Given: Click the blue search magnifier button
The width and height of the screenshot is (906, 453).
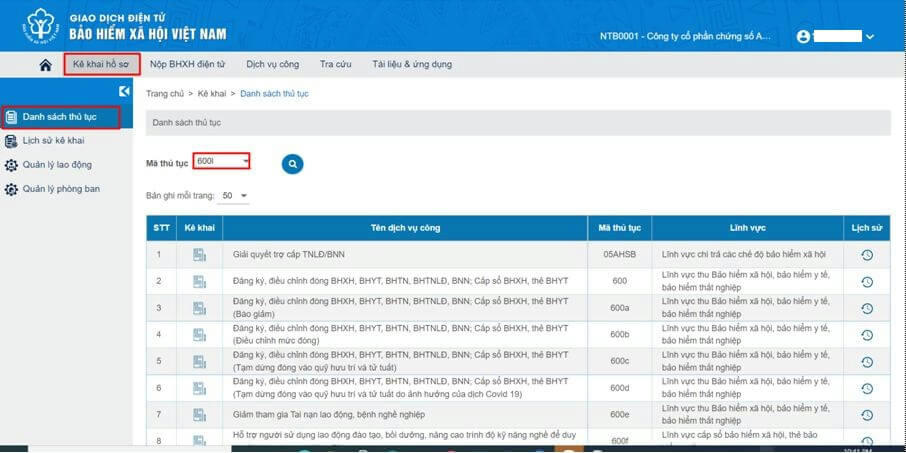Looking at the screenshot, I should [x=292, y=164].
